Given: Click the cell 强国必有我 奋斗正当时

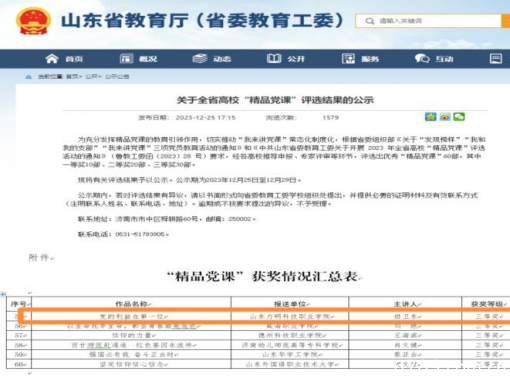Looking at the screenshot, I should 132,355.
